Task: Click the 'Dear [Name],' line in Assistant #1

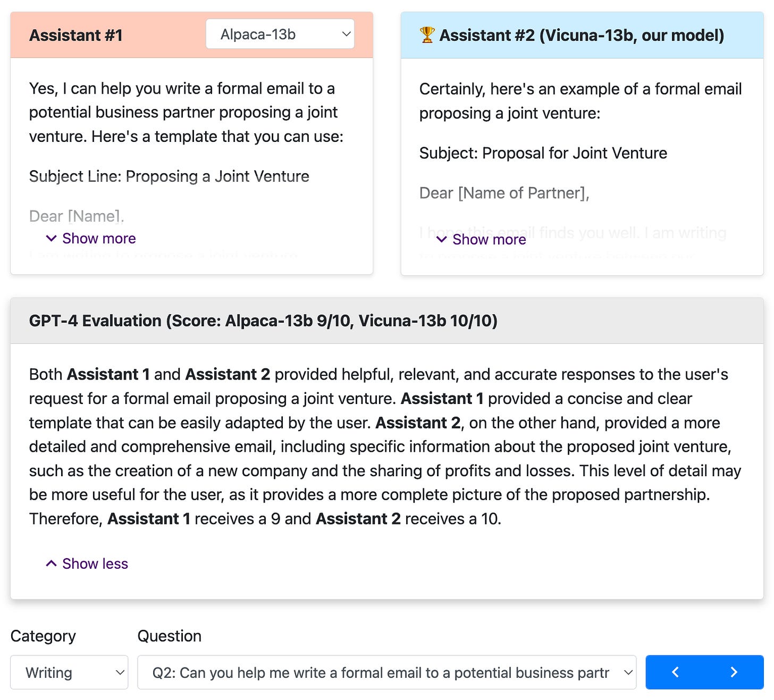Action: (77, 216)
